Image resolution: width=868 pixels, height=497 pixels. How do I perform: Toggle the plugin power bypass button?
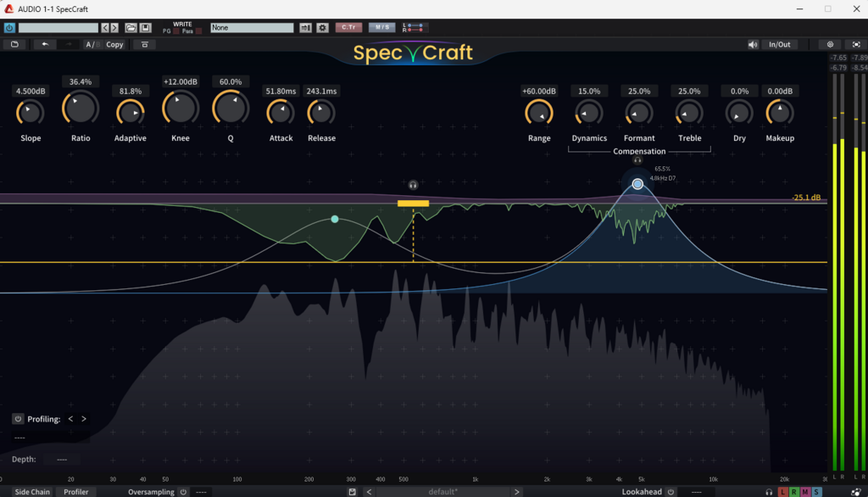click(9, 27)
